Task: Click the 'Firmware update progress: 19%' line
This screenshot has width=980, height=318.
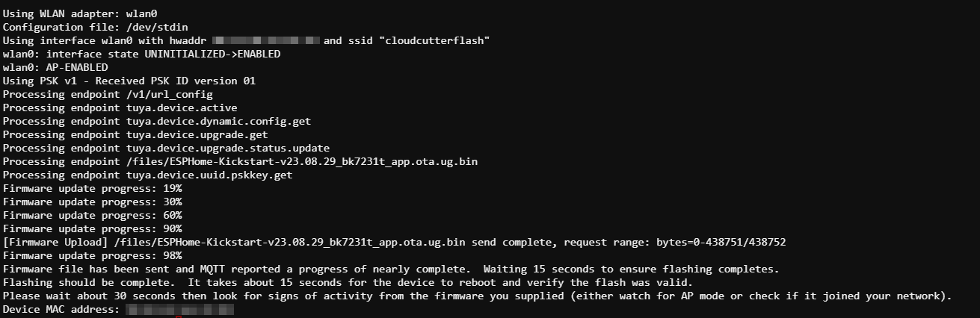Action: pos(92,188)
